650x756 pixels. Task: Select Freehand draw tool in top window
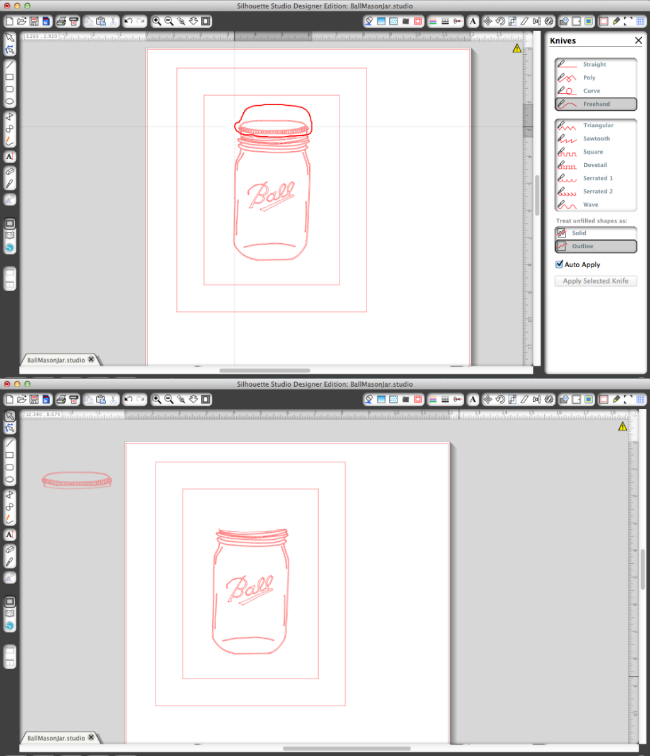click(x=10, y=141)
